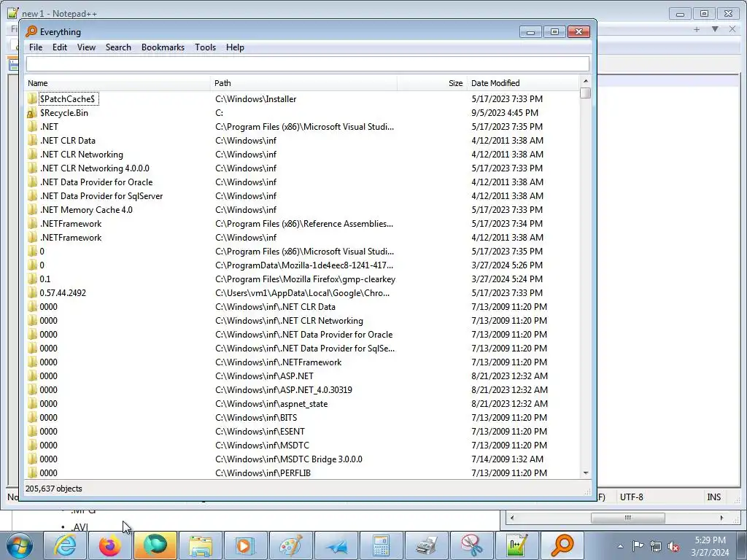Click the results vertical scrollbar thumb
The width and height of the screenshot is (747, 560).
[x=586, y=93]
